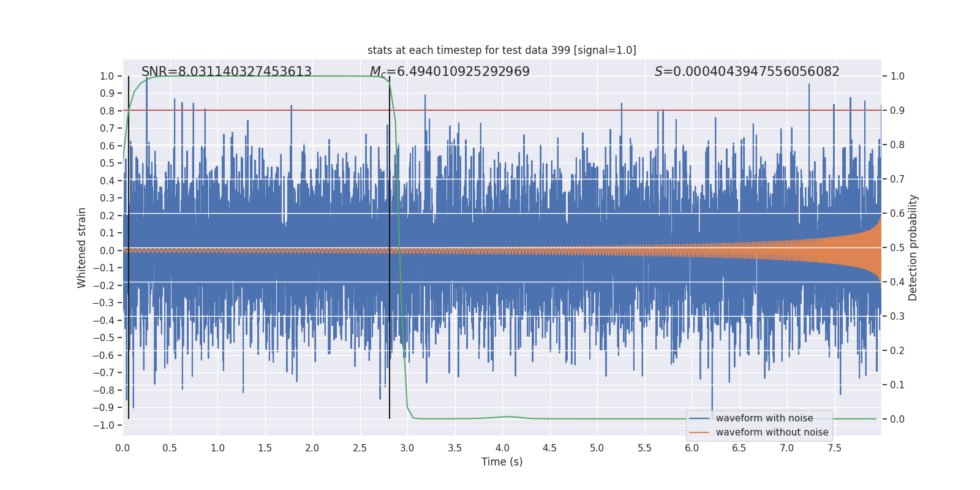
Task: Pick the blue line swatch in legend
Action: coord(699,418)
